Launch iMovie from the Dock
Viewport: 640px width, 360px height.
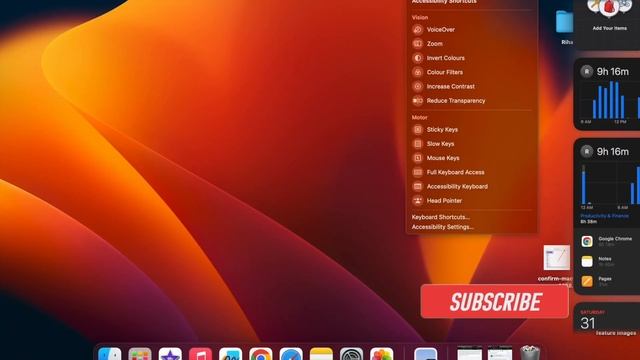point(170,354)
